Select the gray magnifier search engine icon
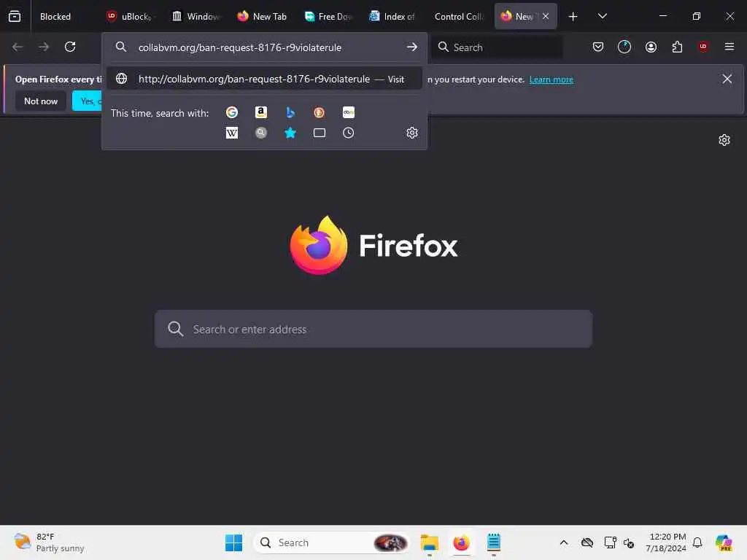Screen dimensions: 747x560 pyautogui.click(x=261, y=133)
